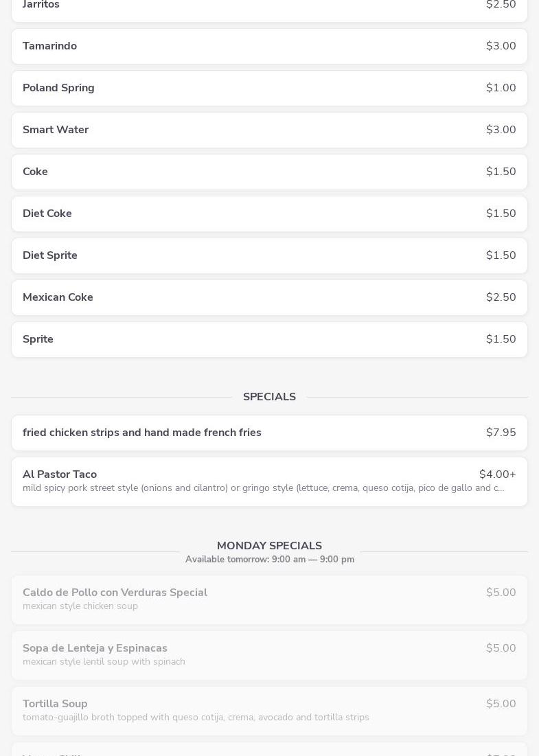Click the MONDAY SPECIALS section heading
The image size is (539, 756).
(269, 546)
